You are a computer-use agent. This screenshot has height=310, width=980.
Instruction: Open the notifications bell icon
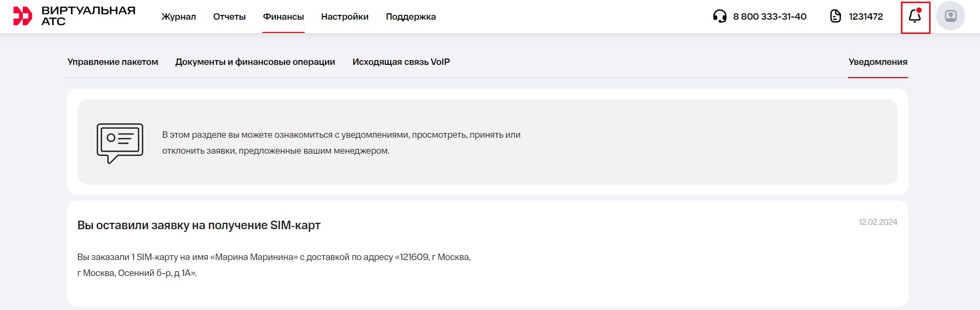pos(915,16)
